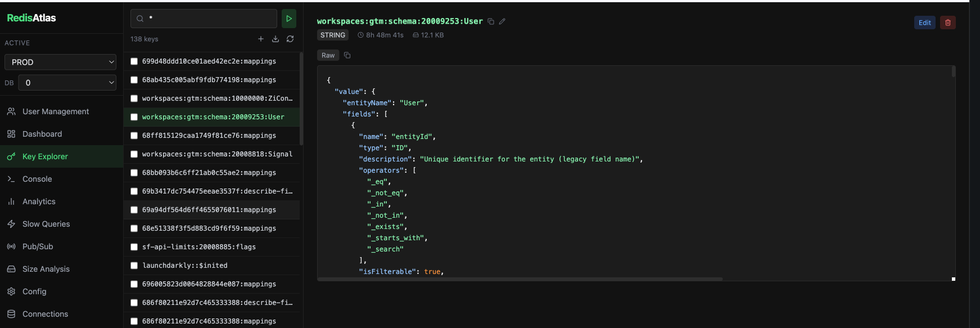The width and height of the screenshot is (980, 328).
Task: Click the Size Analysis drive icon
Action: [11, 269]
